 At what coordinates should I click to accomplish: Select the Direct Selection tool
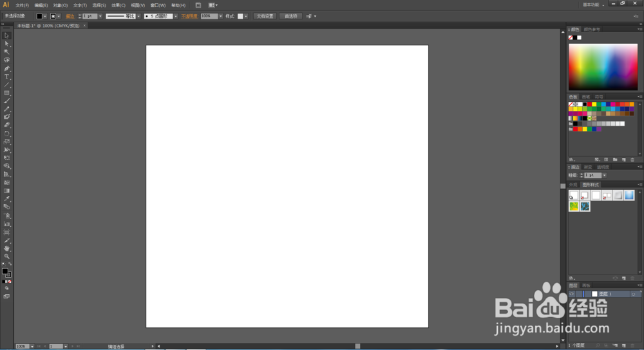tap(6, 44)
